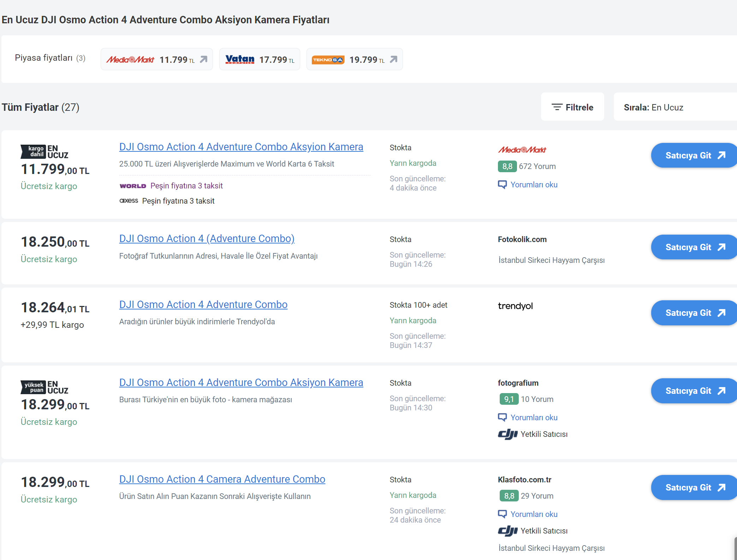
Task: Click the 8,8 rating badge for MediaMarkt
Action: [x=507, y=166]
